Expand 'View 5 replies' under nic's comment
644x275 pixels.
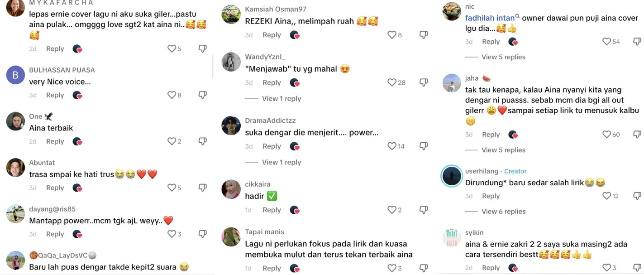coord(503,57)
